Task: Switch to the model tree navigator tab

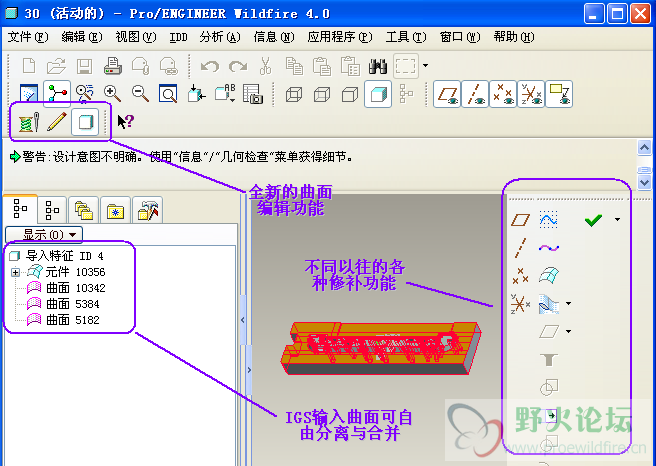Action: tap(20, 208)
